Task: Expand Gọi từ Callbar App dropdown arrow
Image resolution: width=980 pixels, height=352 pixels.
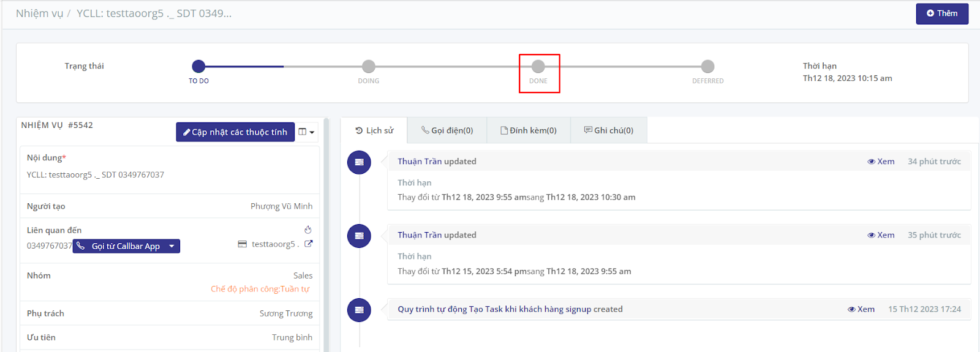Action: click(172, 246)
